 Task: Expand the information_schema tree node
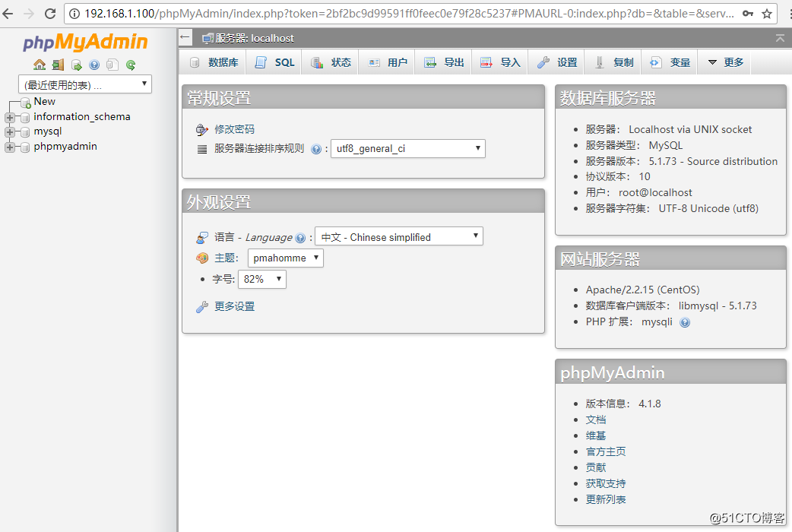(x=9, y=118)
